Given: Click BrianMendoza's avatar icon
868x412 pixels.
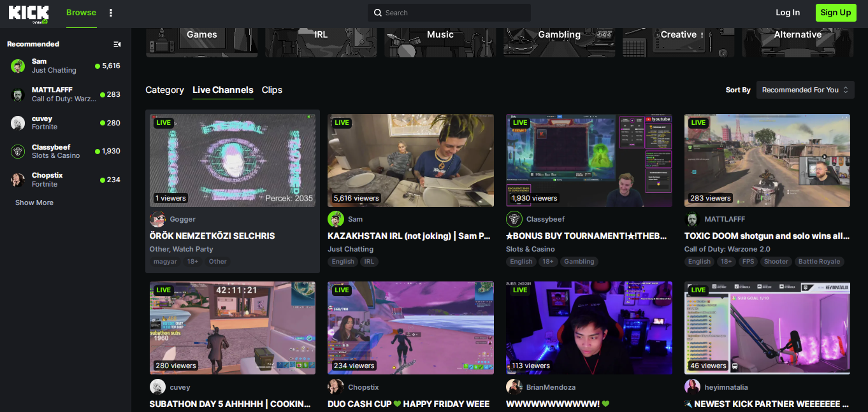Looking at the screenshot, I should (x=514, y=387).
